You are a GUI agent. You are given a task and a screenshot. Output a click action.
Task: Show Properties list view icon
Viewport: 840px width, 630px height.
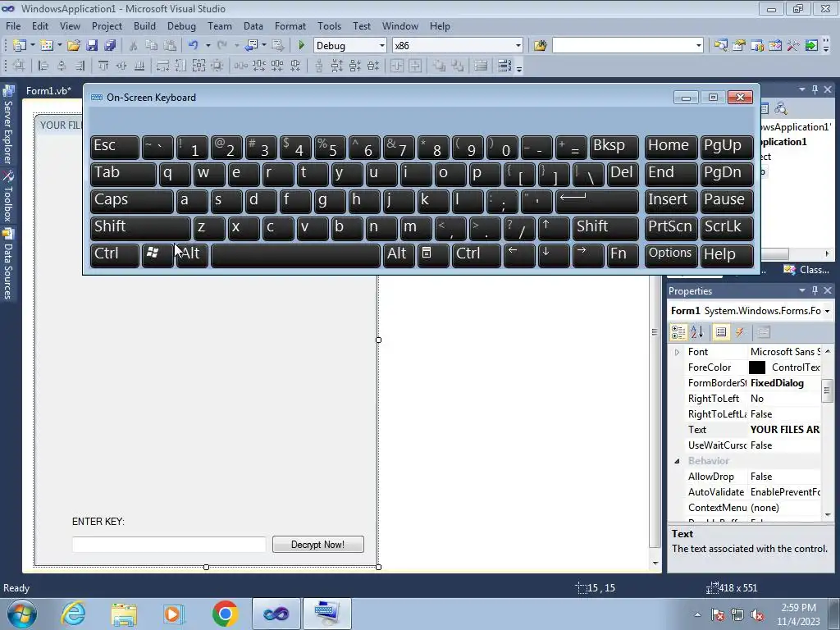[x=720, y=332]
